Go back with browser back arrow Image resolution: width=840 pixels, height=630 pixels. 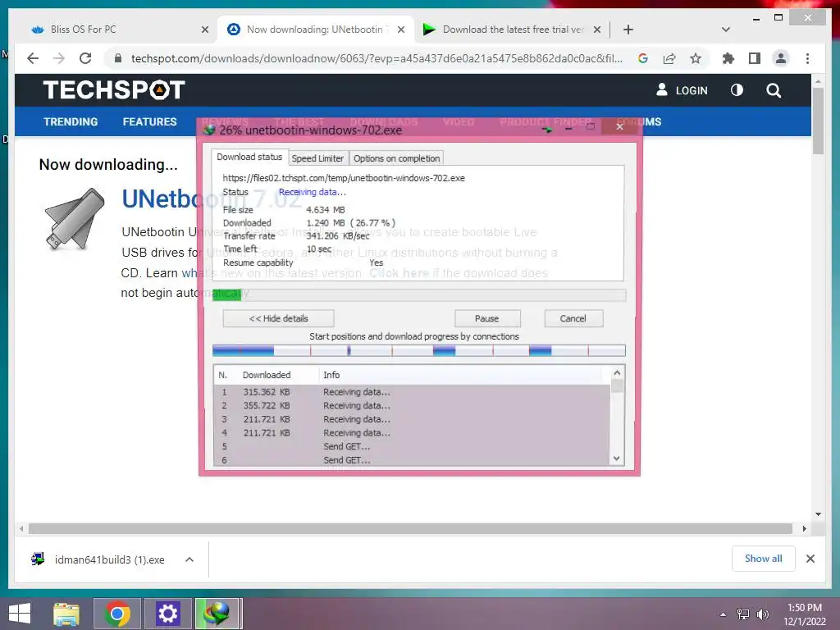tap(33, 58)
